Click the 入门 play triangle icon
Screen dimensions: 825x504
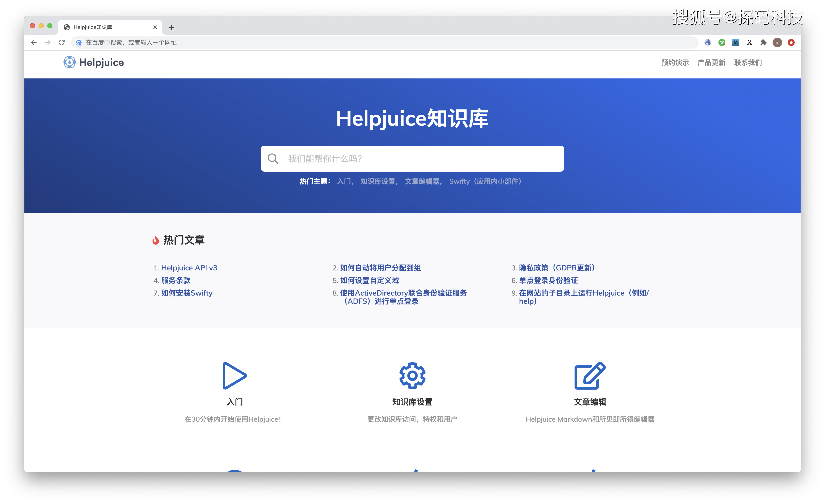tap(234, 376)
